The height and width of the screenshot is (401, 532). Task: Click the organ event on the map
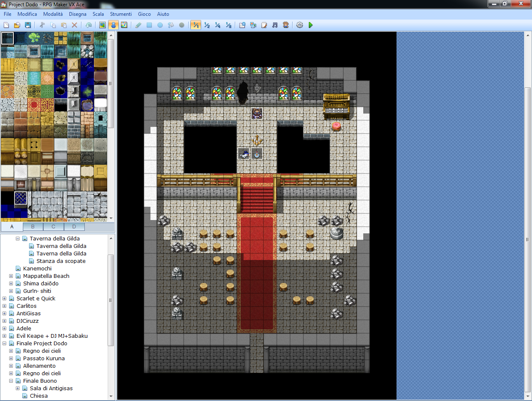[x=336, y=106]
